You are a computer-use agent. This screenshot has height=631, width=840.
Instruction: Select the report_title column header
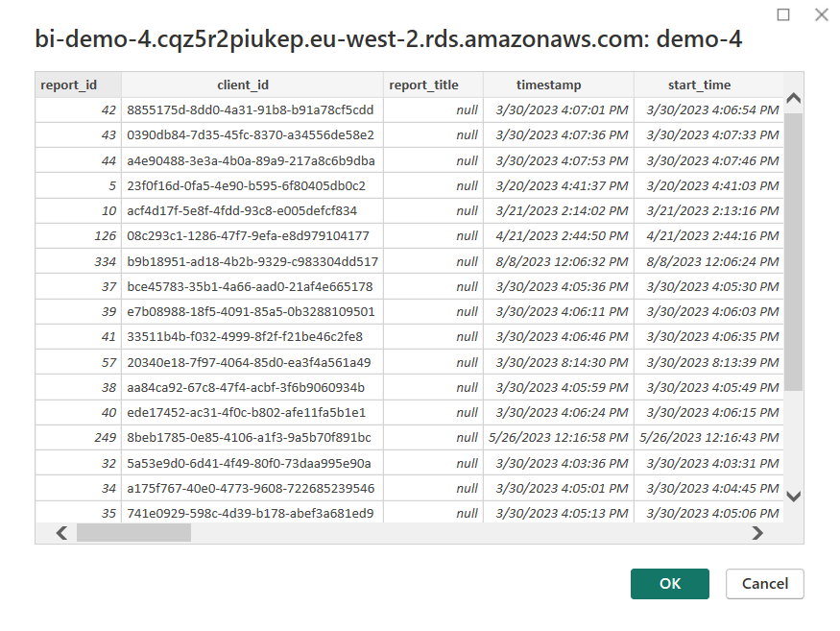[x=423, y=85]
